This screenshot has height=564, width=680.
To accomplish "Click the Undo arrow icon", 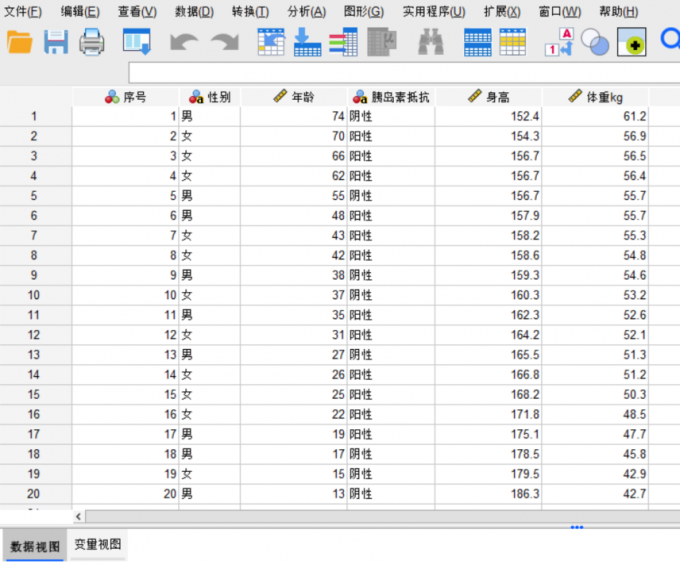I will [184, 42].
